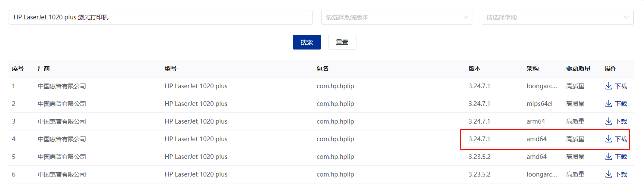The width and height of the screenshot is (644, 186).
Task: Click com.hp.hplip package name in row 1
Action: (335, 86)
